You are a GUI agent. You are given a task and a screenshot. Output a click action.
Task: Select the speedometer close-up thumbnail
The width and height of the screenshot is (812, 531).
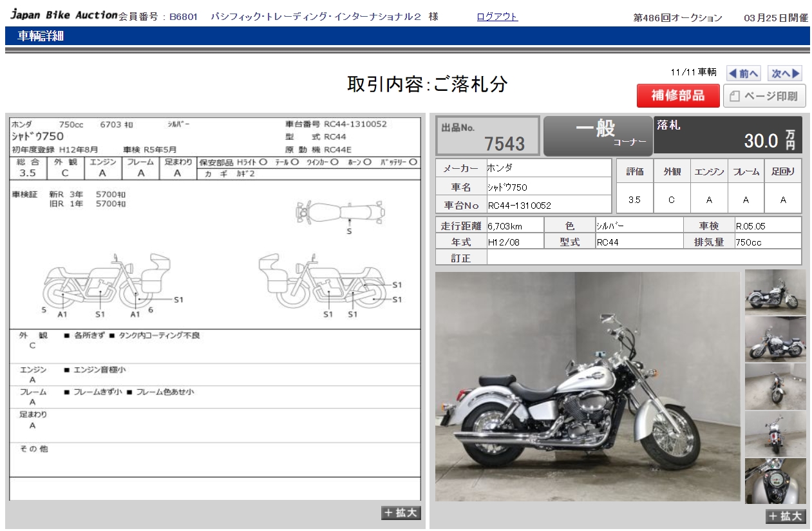[x=775, y=481]
